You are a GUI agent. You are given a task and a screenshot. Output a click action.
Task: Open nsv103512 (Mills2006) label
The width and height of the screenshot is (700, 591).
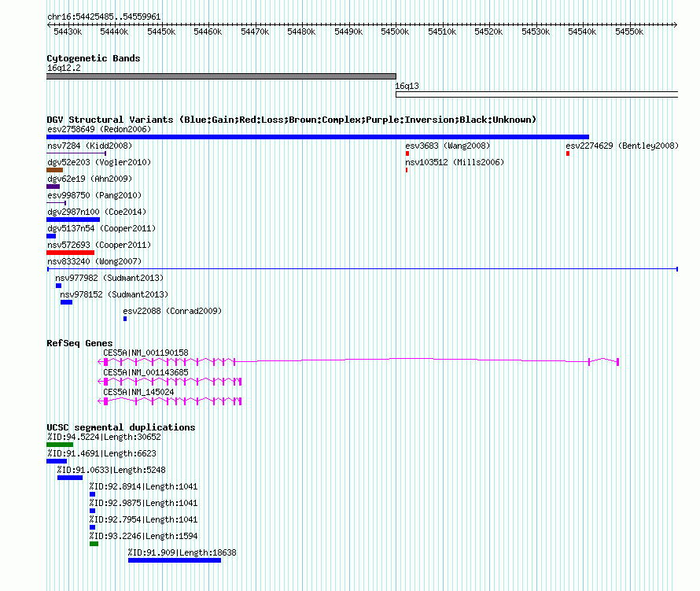[x=455, y=162]
